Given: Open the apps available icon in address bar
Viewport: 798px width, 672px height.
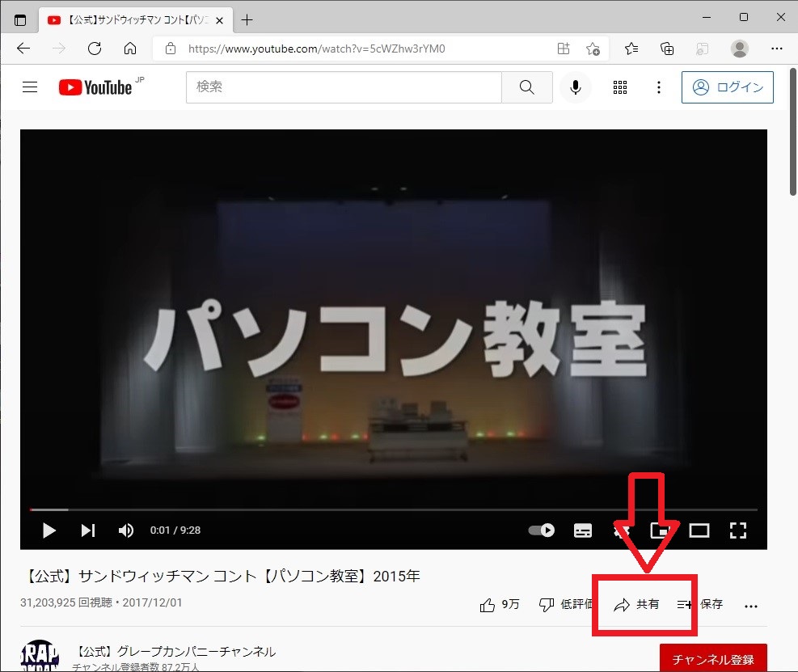Looking at the screenshot, I should point(564,49).
